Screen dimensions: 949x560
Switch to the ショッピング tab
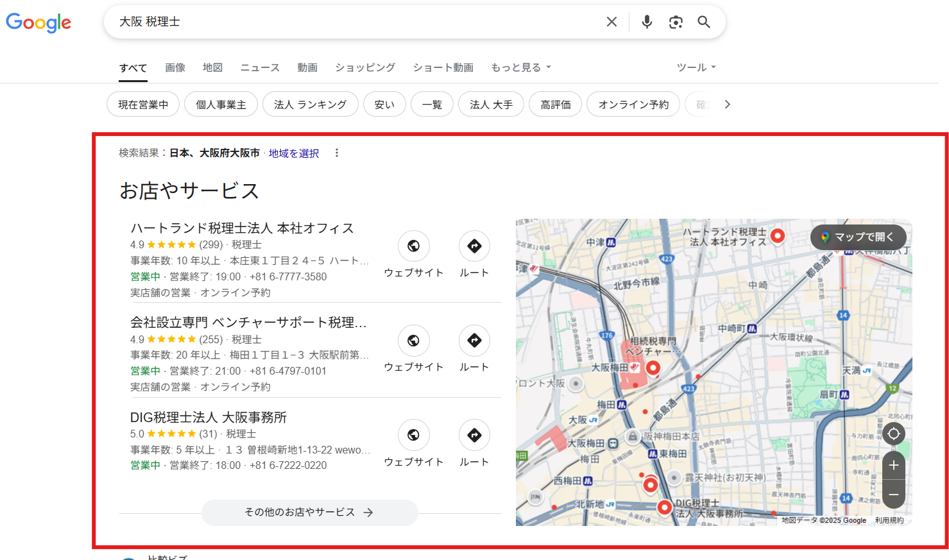tap(365, 67)
